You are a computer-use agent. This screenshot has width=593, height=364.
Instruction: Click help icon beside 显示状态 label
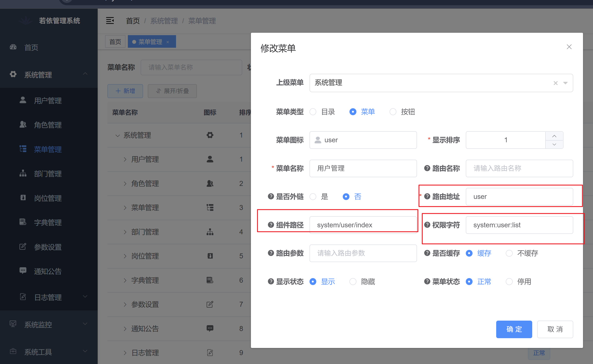click(271, 281)
